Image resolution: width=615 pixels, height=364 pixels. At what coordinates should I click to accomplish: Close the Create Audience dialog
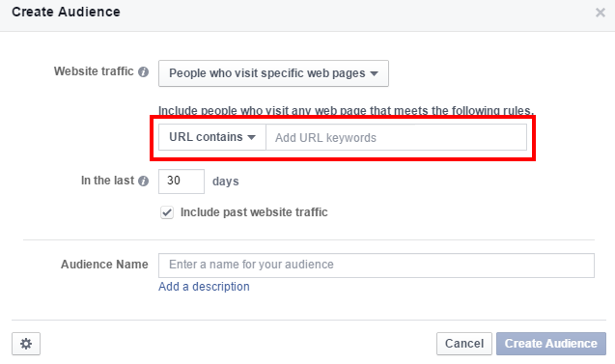(x=601, y=13)
